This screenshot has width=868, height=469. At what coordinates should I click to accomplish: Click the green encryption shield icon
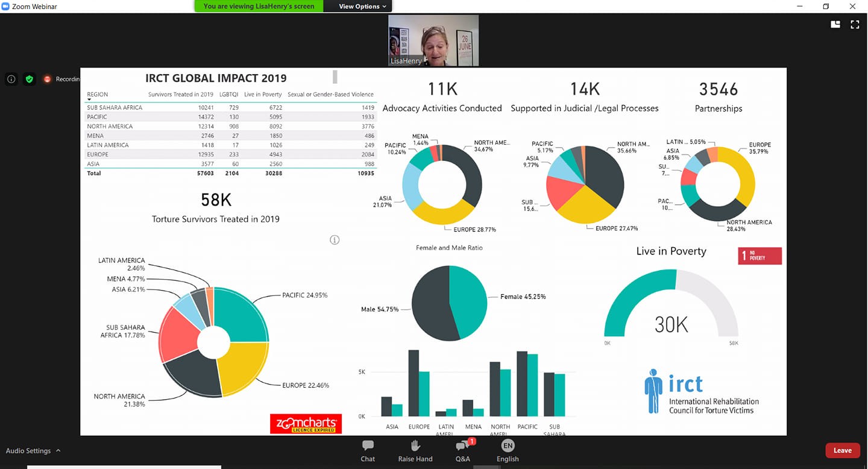[29, 79]
